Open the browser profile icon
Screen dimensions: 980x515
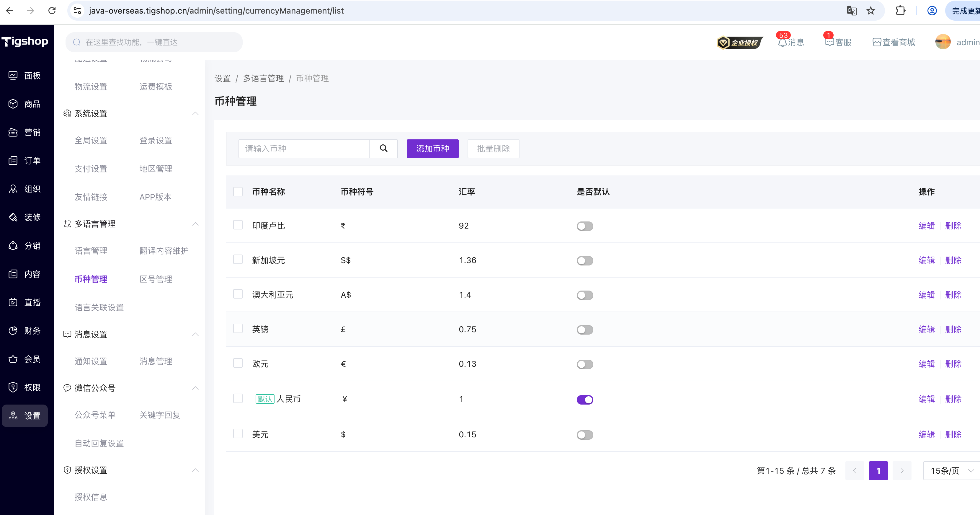tap(932, 11)
